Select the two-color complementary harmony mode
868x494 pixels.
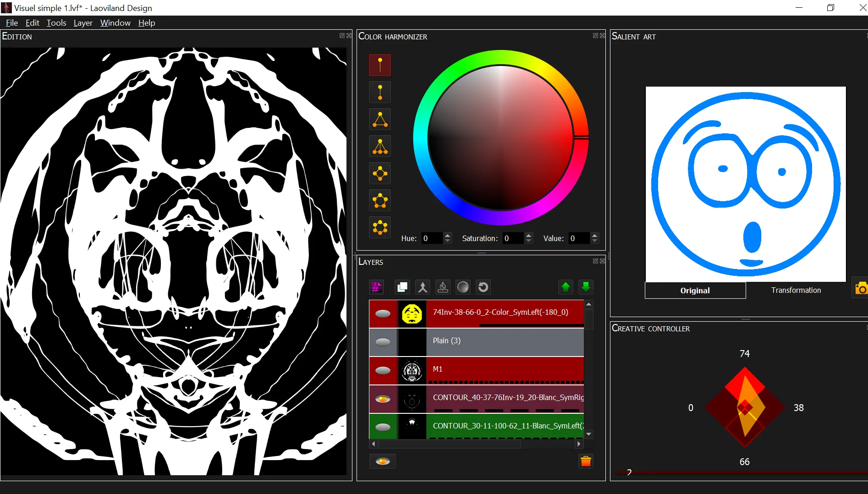[380, 92]
